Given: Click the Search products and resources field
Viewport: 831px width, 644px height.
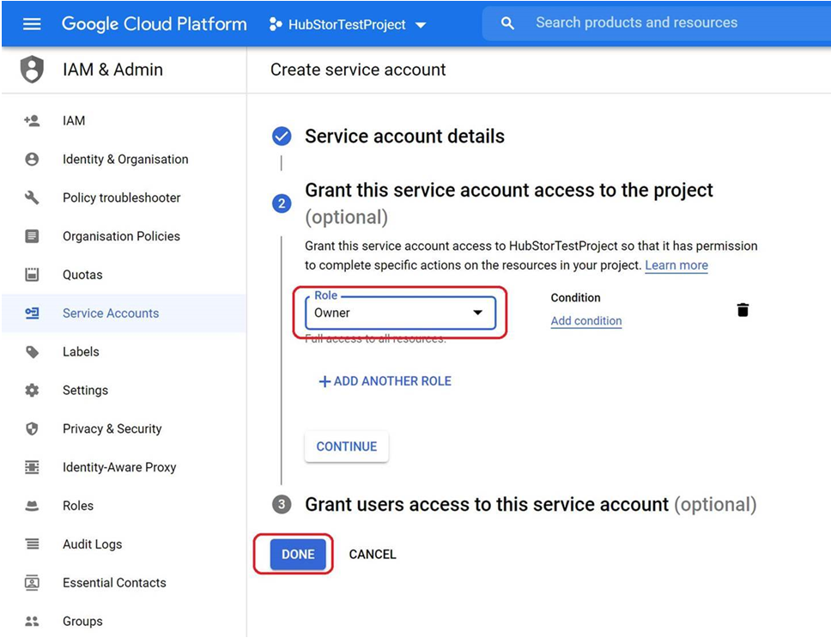Looking at the screenshot, I should click(656, 23).
